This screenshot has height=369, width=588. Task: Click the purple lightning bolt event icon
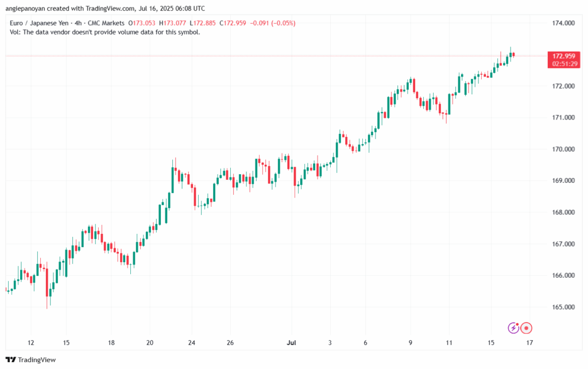[x=513, y=328]
